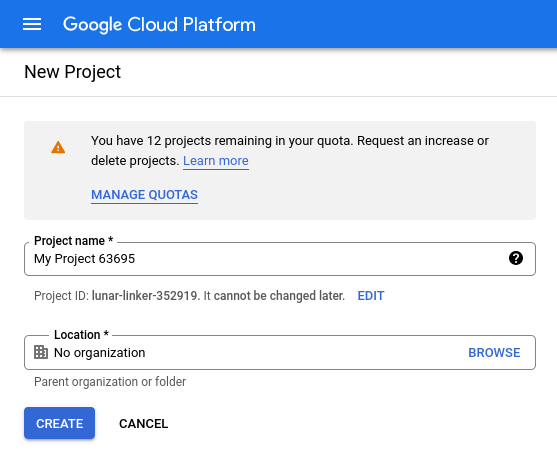Click the New Project page heading
The width and height of the screenshot is (557, 473).
(x=72, y=72)
